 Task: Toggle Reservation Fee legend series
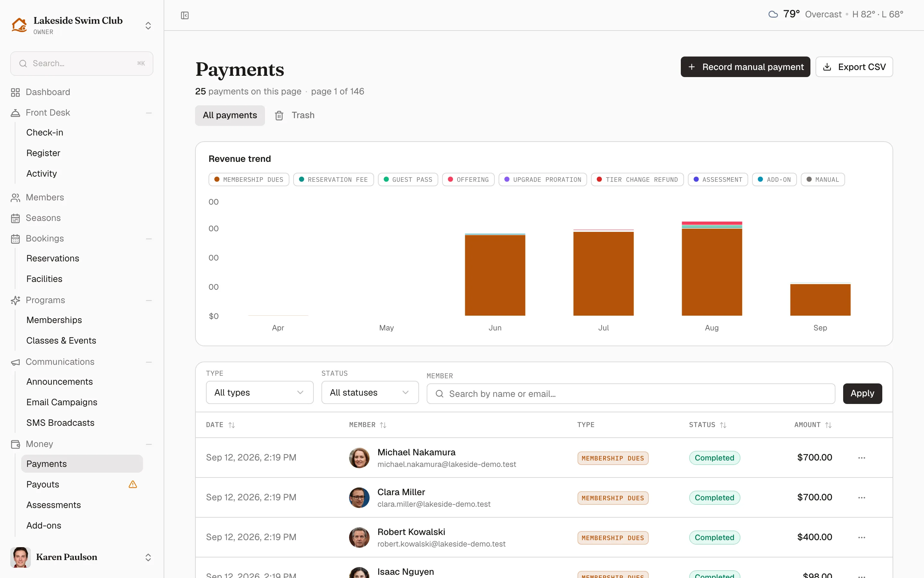[x=333, y=180]
